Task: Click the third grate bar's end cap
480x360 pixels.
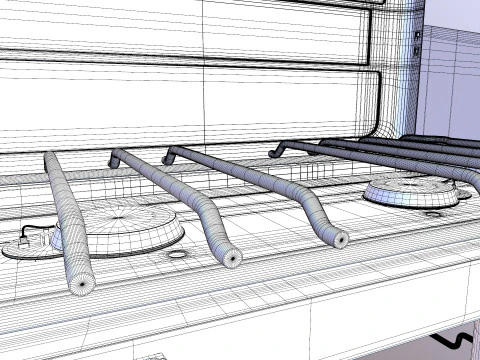Action: pyautogui.click(x=339, y=239)
